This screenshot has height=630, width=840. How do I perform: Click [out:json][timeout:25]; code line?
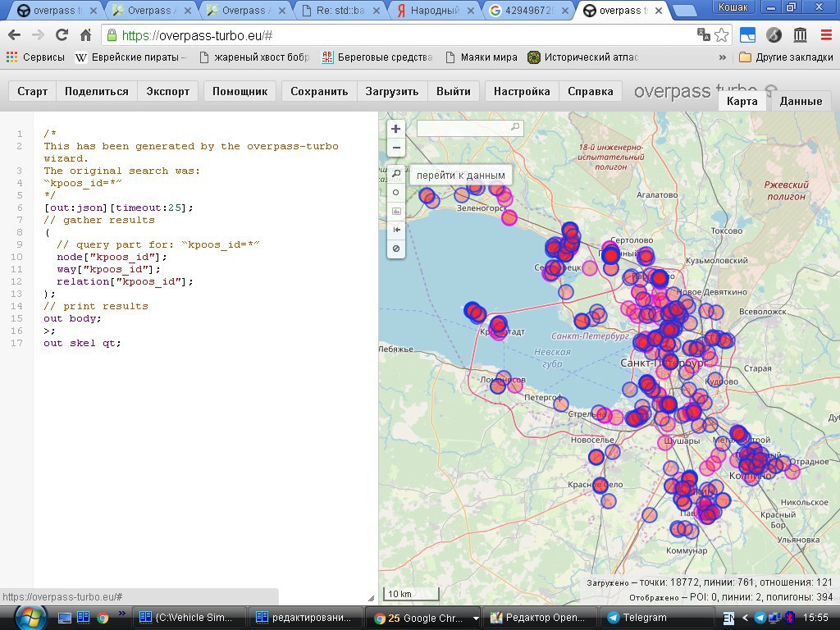(x=119, y=208)
